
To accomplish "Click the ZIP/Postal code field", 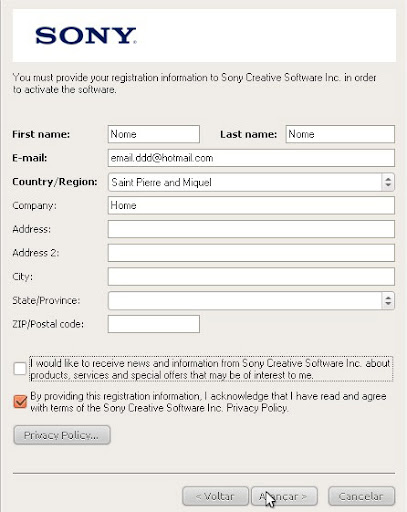I will pos(154,324).
